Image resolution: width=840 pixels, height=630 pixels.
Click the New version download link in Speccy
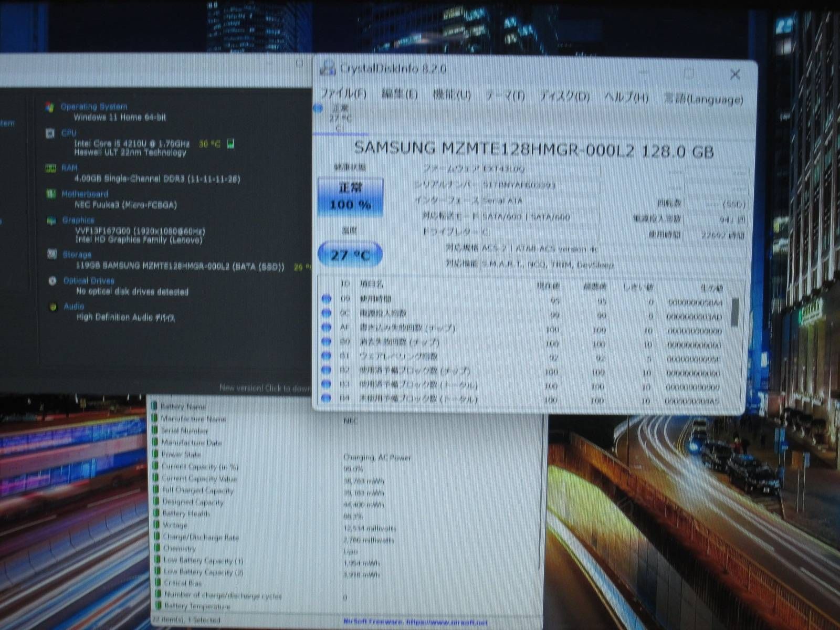click(265, 388)
